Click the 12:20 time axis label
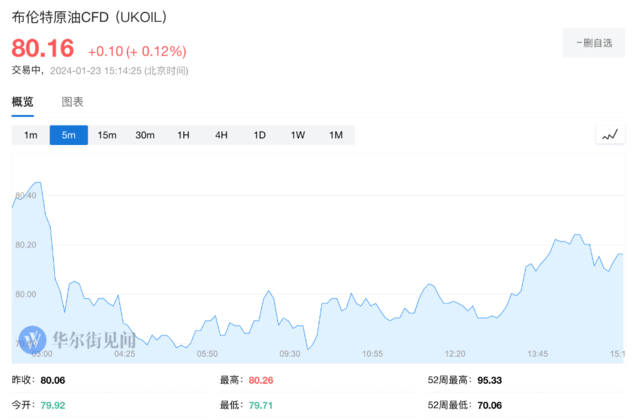 (x=455, y=354)
